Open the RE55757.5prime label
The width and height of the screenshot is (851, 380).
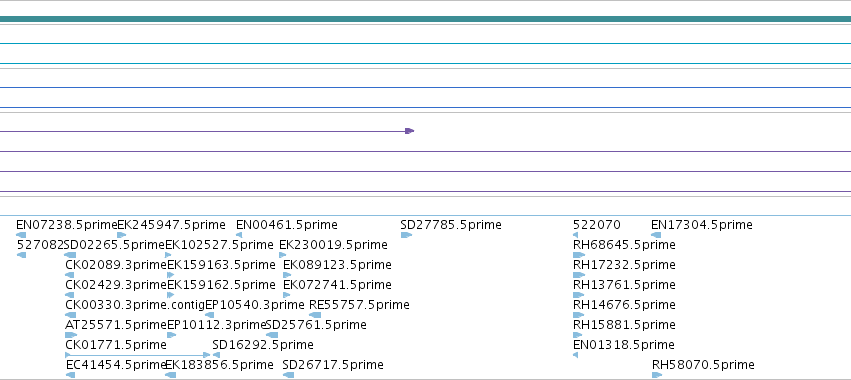tap(359, 305)
